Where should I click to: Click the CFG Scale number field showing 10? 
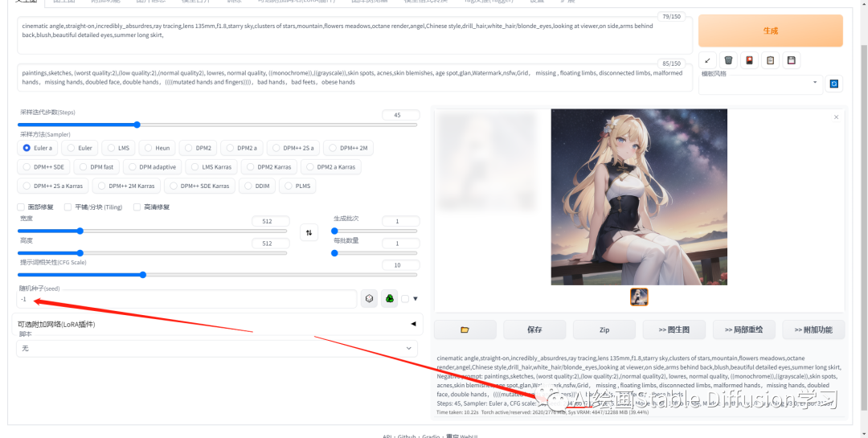tap(401, 265)
